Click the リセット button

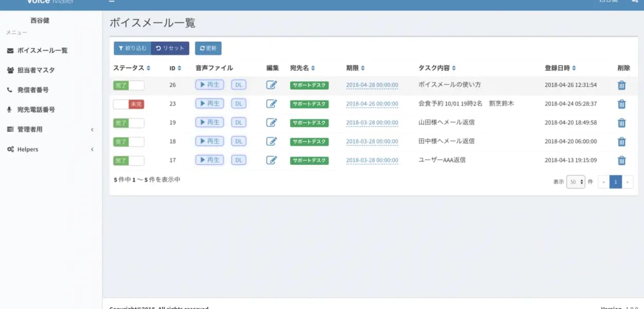pyautogui.click(x=170, y=48)
